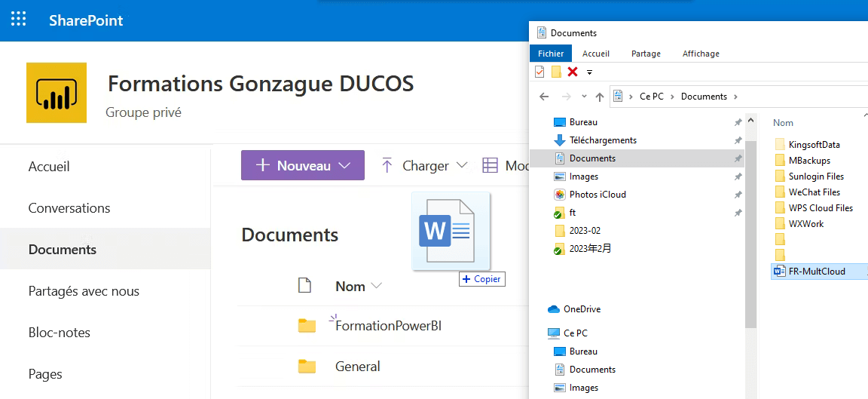Open the Nouveau dropdown button
This screenshot has height=399, width=868.
[303, 165]
